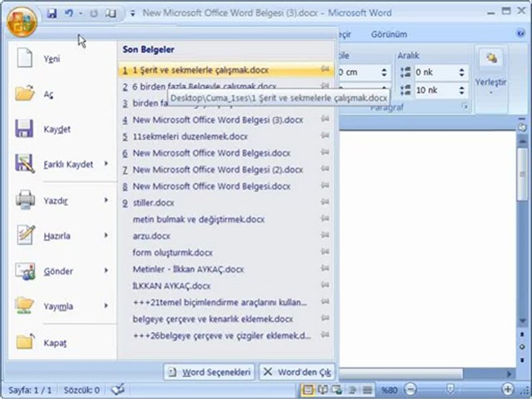Image resolution: width=532 pixels, height=399 pixels.
Task: Switch to Outline view icon
Action: coord(352,390)
